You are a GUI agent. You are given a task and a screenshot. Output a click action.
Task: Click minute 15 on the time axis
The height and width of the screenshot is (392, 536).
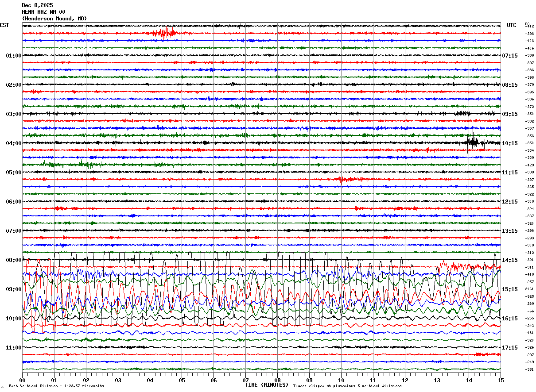[501, 380]
